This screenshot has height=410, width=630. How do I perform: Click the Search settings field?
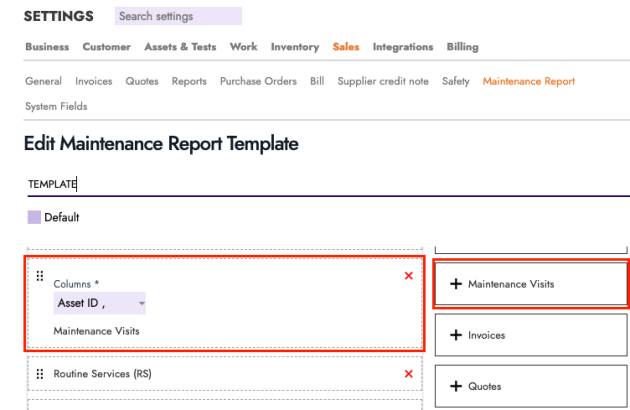tap(177, 16)
